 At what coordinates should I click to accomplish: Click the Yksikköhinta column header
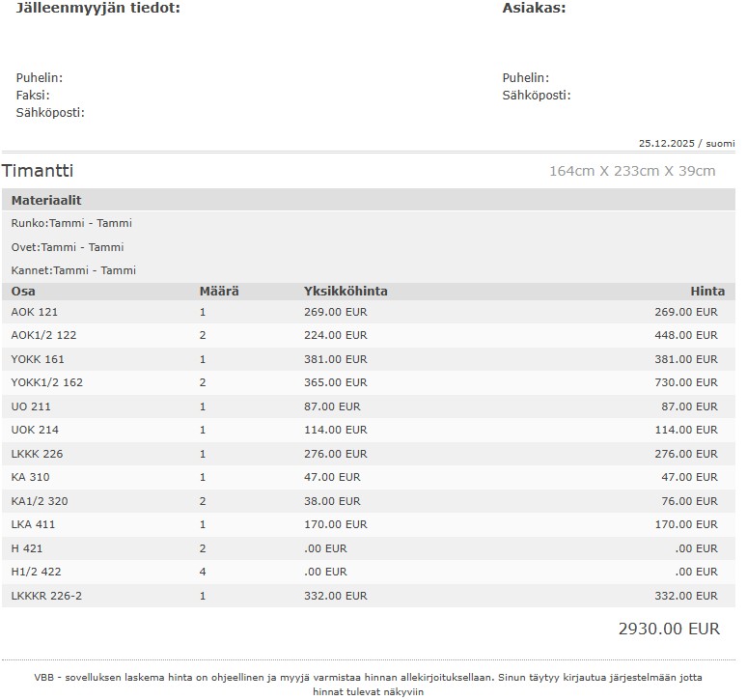click(x=346, y=292)
